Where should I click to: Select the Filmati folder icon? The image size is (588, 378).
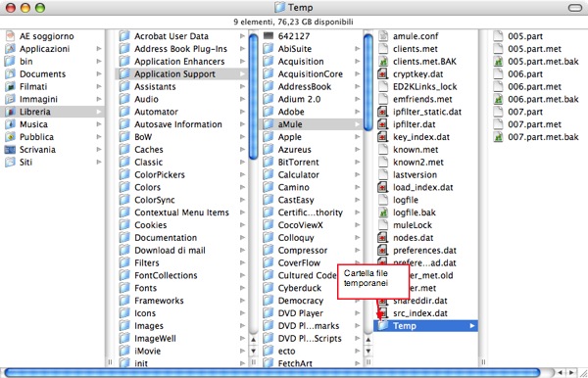click(10, 86)
